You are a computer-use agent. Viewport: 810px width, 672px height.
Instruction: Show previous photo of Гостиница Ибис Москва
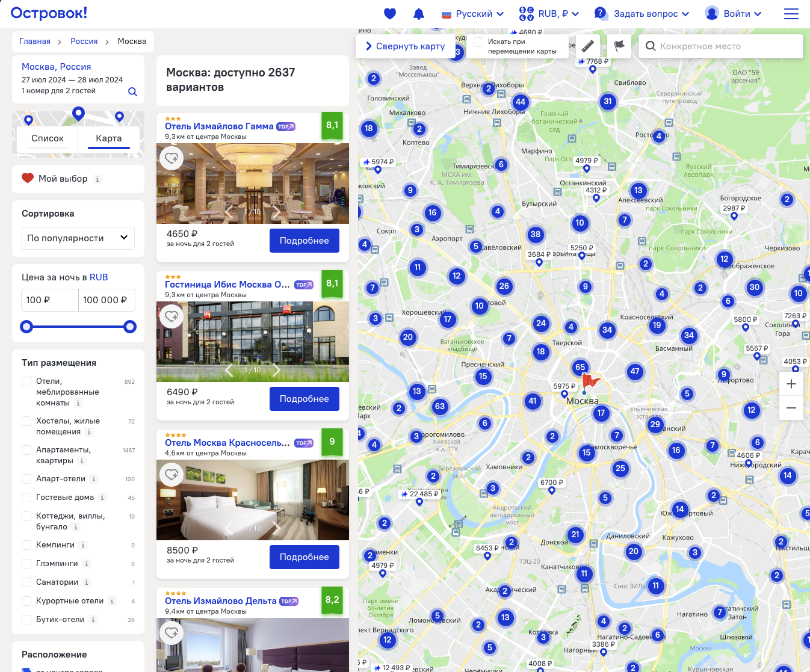tap(229, 370)
